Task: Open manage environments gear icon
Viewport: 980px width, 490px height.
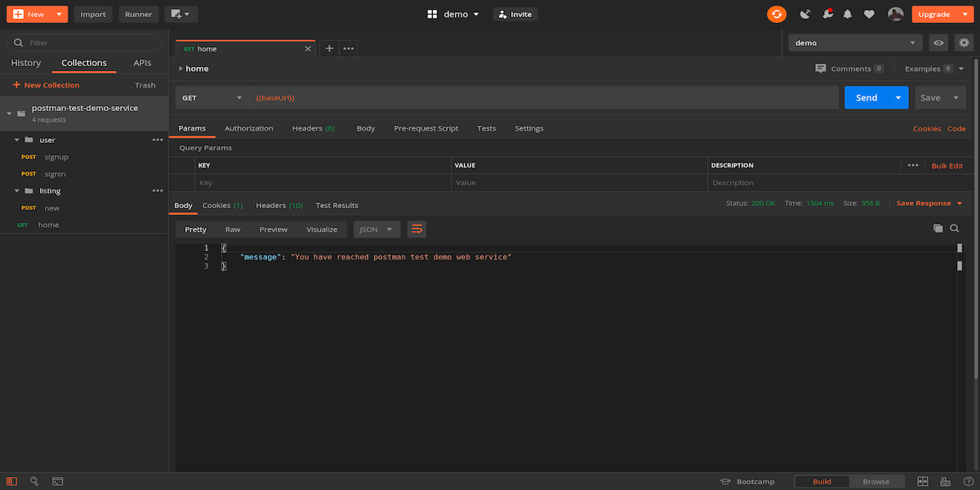Action: pyautogui.click(x=964, y=42)
